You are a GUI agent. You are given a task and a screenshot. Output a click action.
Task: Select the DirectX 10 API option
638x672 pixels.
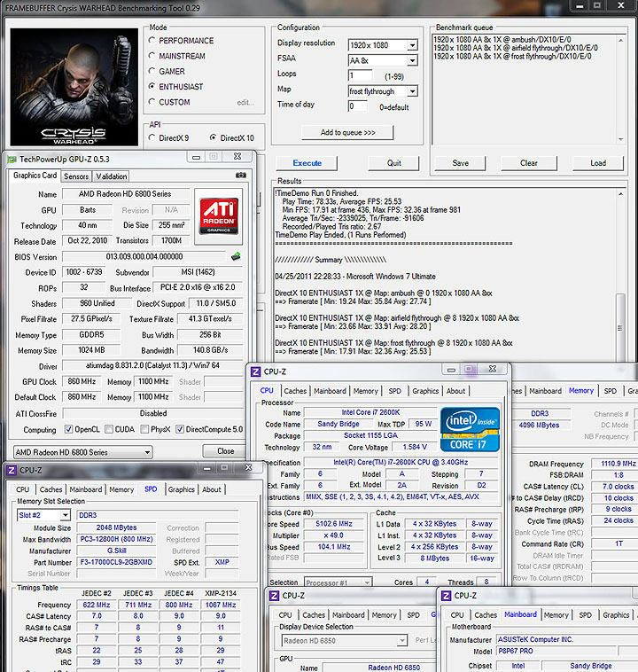coord(213,138)
